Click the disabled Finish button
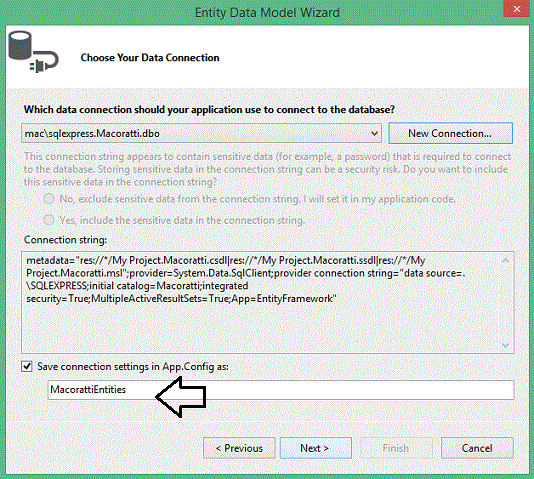 coord(396,448)
